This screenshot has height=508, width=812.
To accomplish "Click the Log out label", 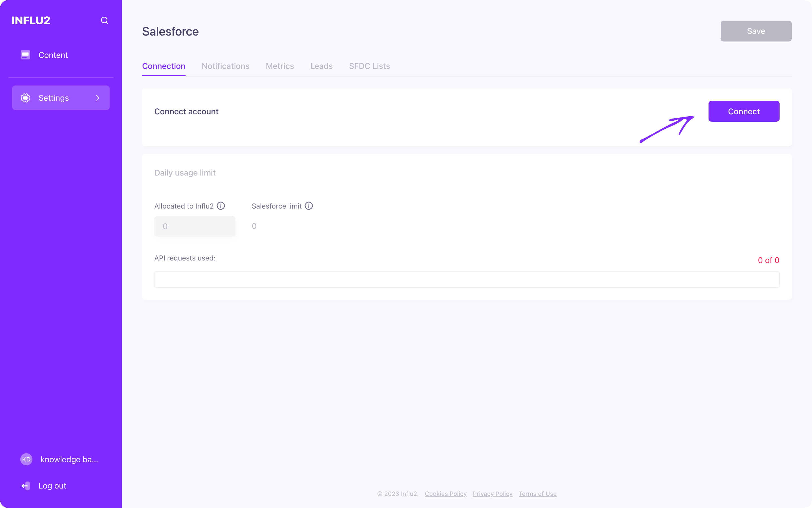I will click(x=52, y=486).
